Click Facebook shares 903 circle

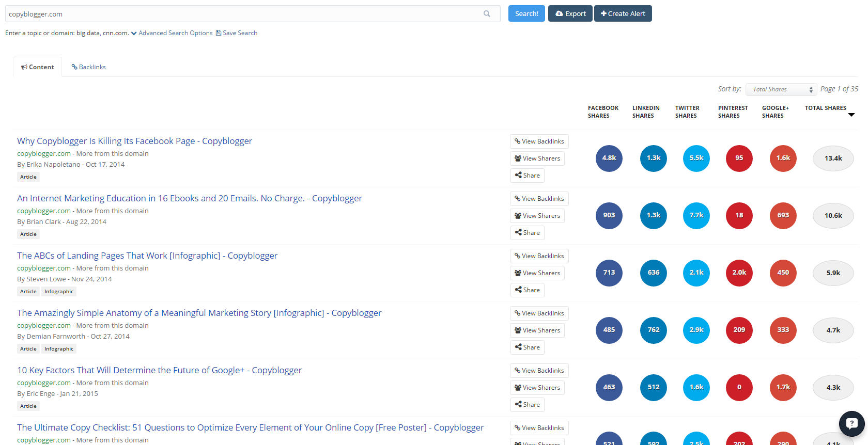[609, 216]
